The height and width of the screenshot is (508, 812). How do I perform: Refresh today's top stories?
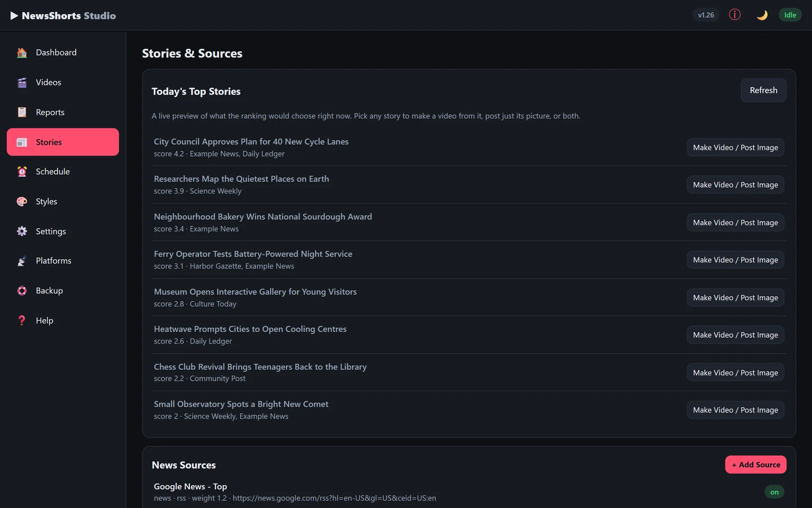tap(763, 90)
